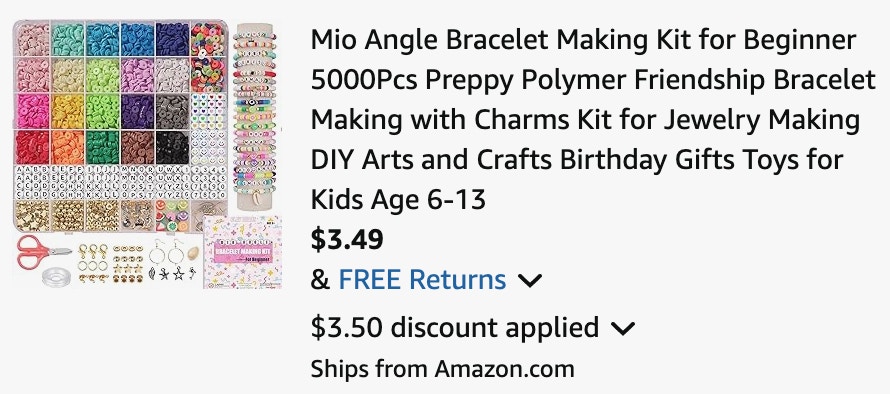Click the star-shaped charms
Image resolution: width=890 pixels, height=394 pixels.
pos(172,274)
